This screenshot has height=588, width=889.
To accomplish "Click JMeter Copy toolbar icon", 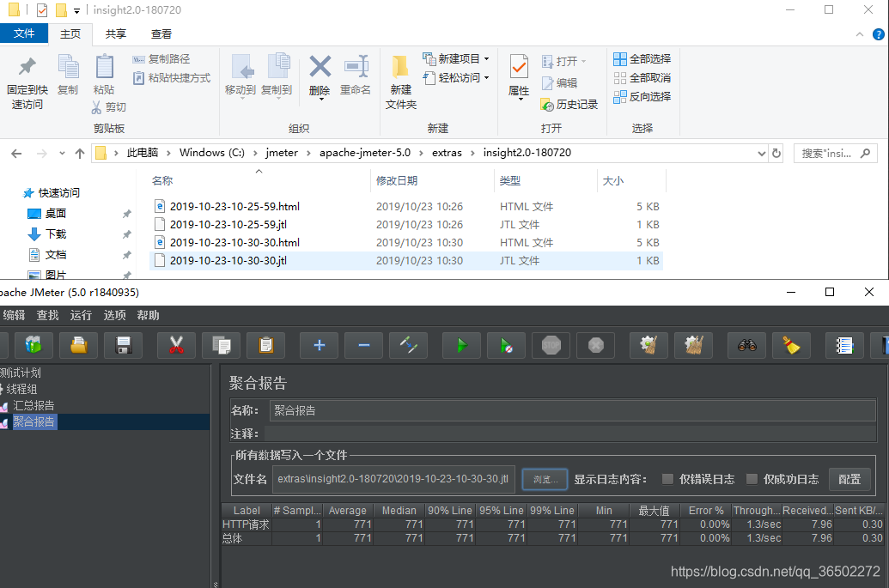I will [x=221, y=345].
